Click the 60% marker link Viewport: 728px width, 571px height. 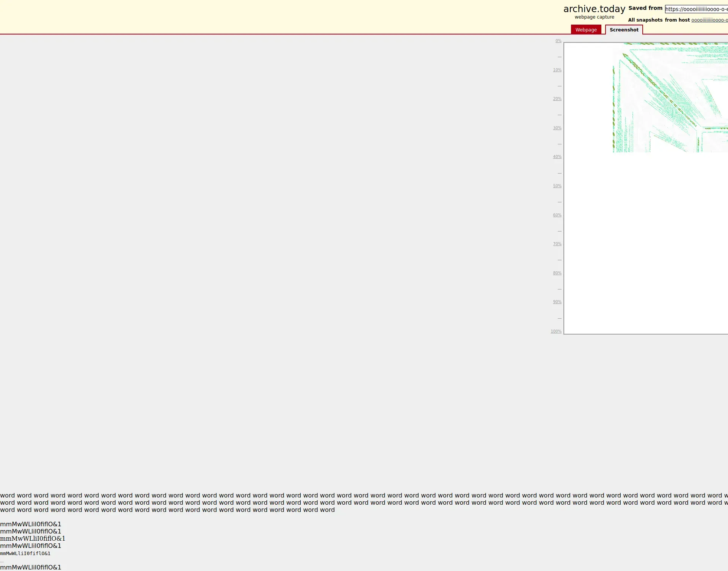coord(557,215)
